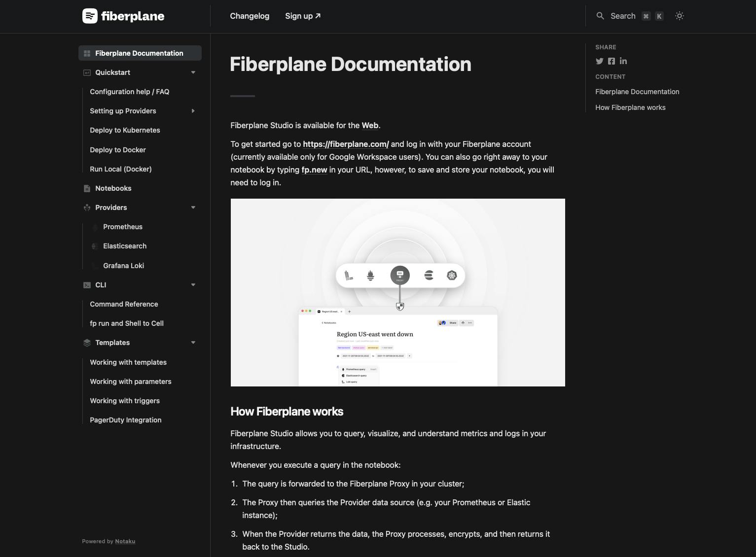The height and width of the screenshot is (557, 756).
Task: Click the Fiberplane logo icon
Action: pos(90,16)
